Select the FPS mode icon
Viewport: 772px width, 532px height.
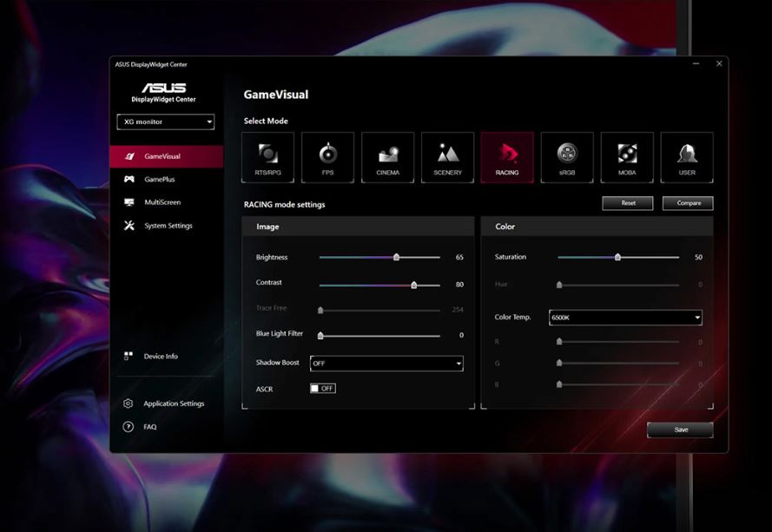click(x=327, y=157)
